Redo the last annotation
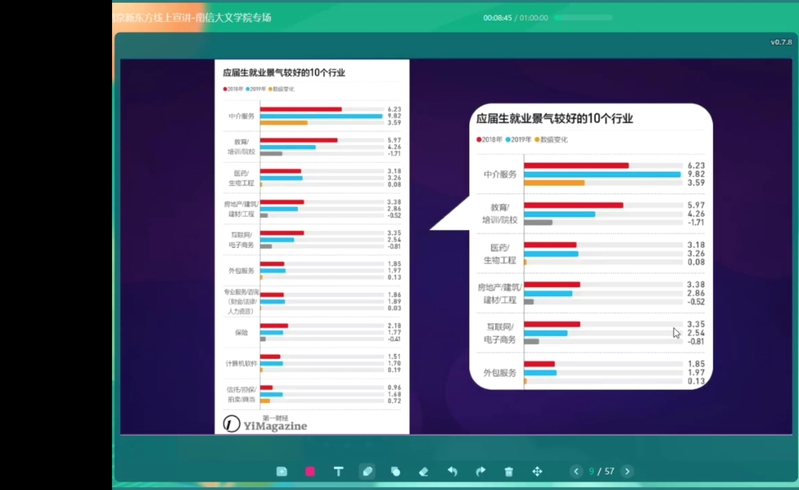Image resolution: width=799 pixels, height=490 pixels. click(480, 471)
